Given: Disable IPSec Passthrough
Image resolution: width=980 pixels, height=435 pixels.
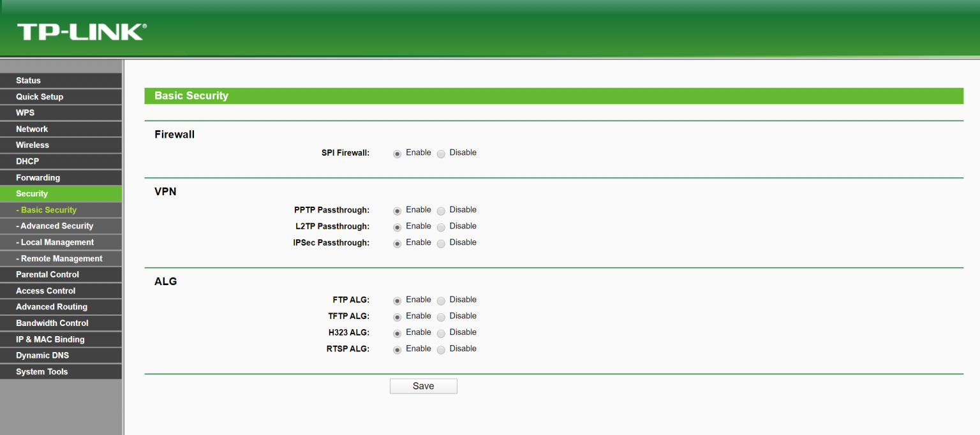Looking at the screenshot, I should click(441, 242).
